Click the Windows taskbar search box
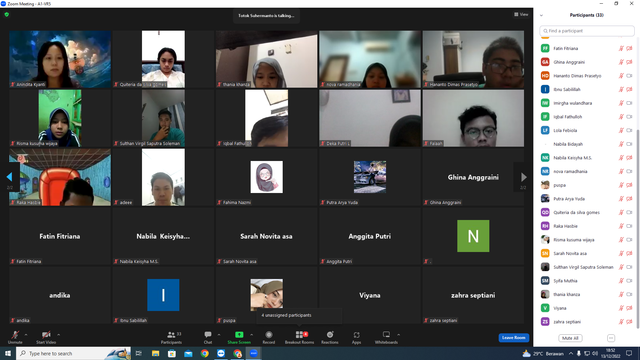640x360 pixels. click(x=73, y=353)
